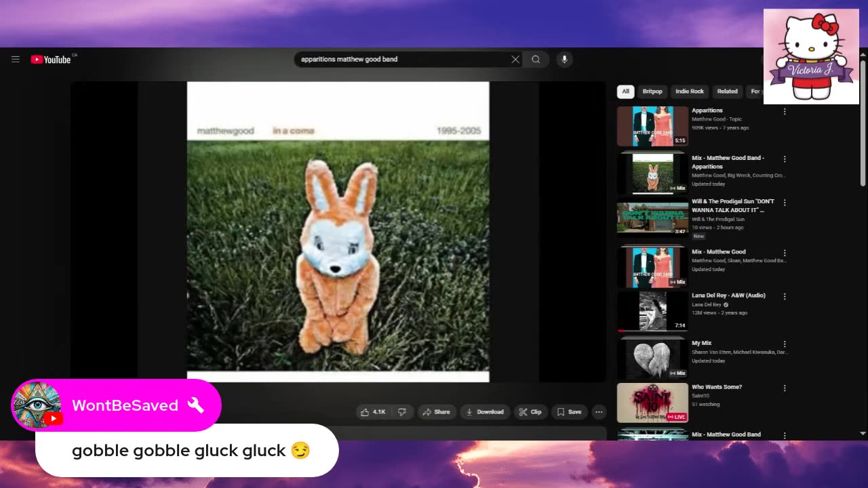Visit the 'Matthew Good - Topic' channel name

[717, 119]
